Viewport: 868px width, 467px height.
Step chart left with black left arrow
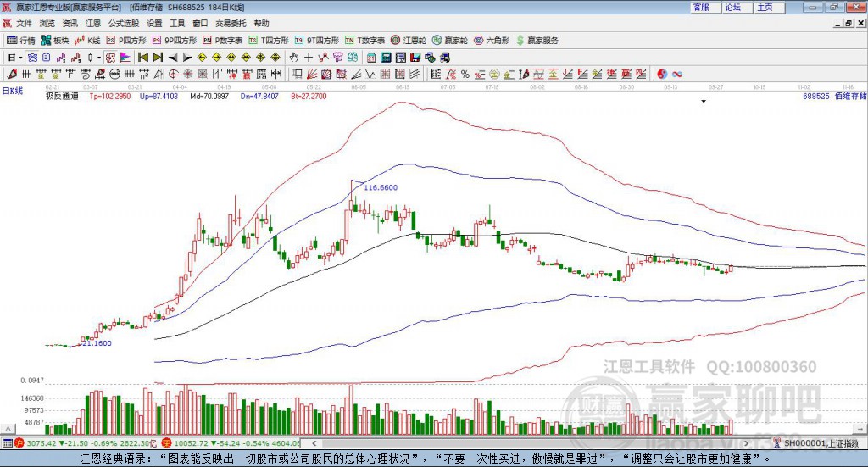(x=173, y=58)
